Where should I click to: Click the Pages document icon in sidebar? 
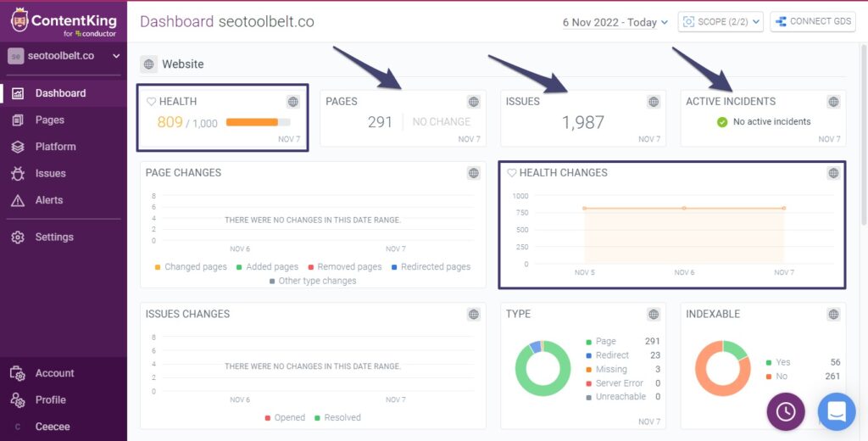click(x=18, y=120)
